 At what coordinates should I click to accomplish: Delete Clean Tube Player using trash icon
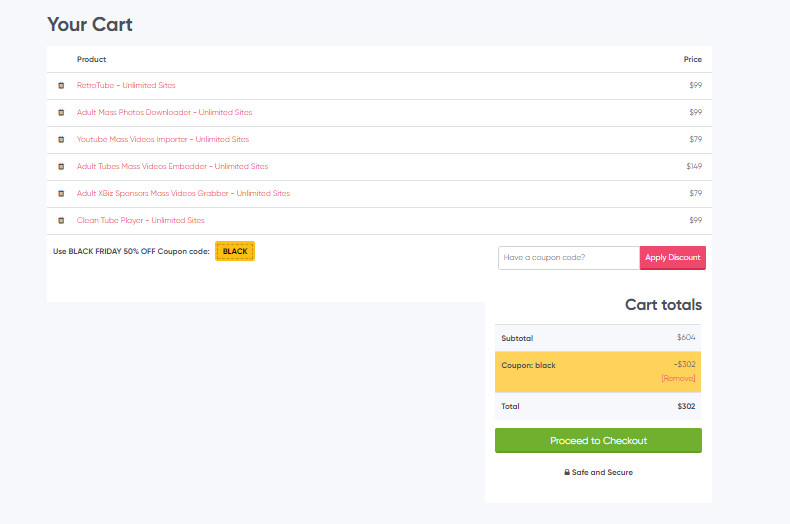(x=61, y=220)
